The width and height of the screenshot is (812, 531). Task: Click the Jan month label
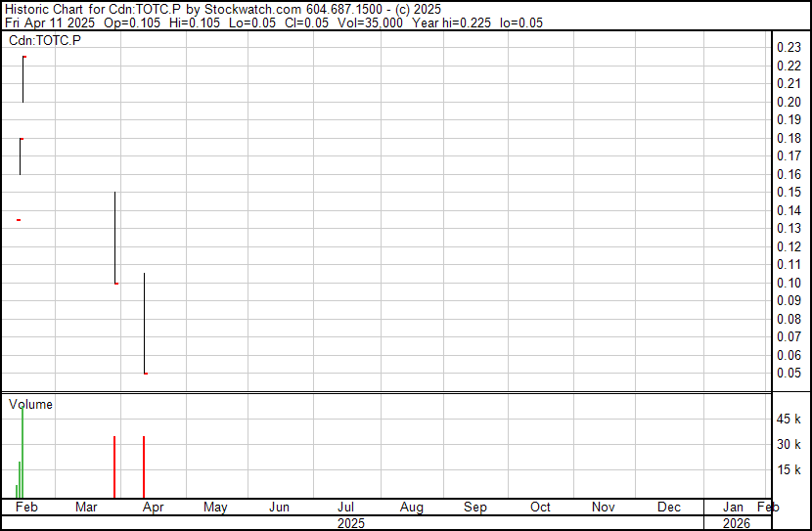[x=733, y=507]
